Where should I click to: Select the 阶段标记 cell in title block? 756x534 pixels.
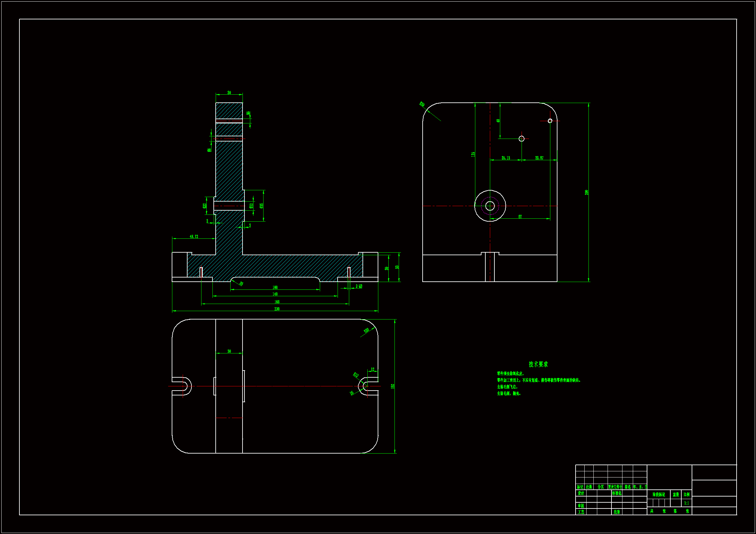(x=659, y=495)
